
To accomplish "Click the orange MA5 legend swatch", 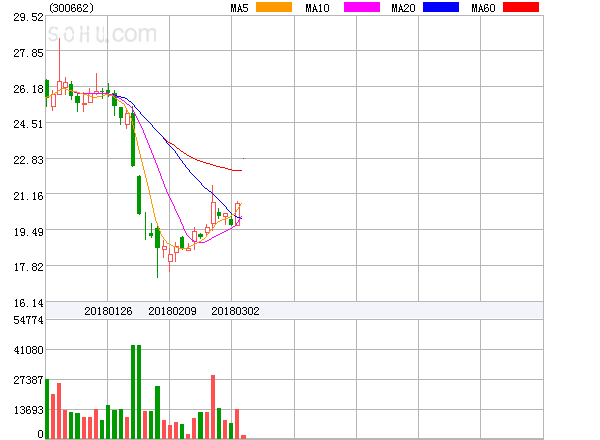I will click(x=274, y=7).
